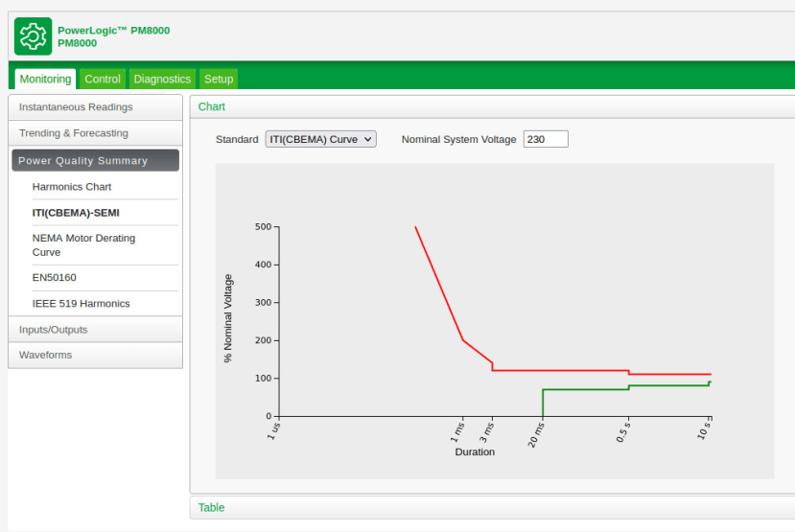The width and height of the screenshot is (795, 532).
Task: Expand the Inputs/Outputs section
Action: click(x=95, y=330)
